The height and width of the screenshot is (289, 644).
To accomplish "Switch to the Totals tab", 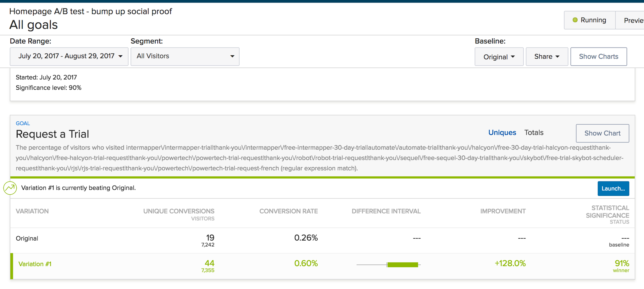I will pos(534,133).
